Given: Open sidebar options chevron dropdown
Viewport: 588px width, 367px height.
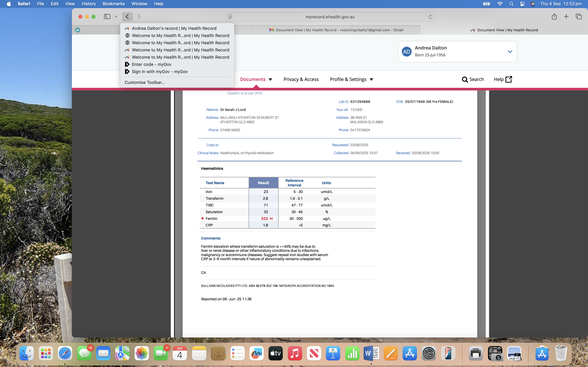Looking at the screenshot, I should pos(116,17).
